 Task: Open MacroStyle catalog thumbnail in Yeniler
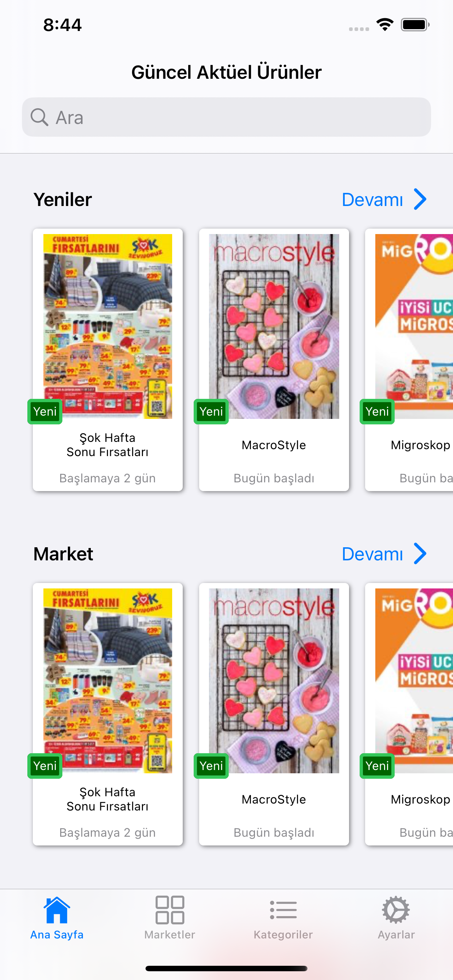(274, 326)
